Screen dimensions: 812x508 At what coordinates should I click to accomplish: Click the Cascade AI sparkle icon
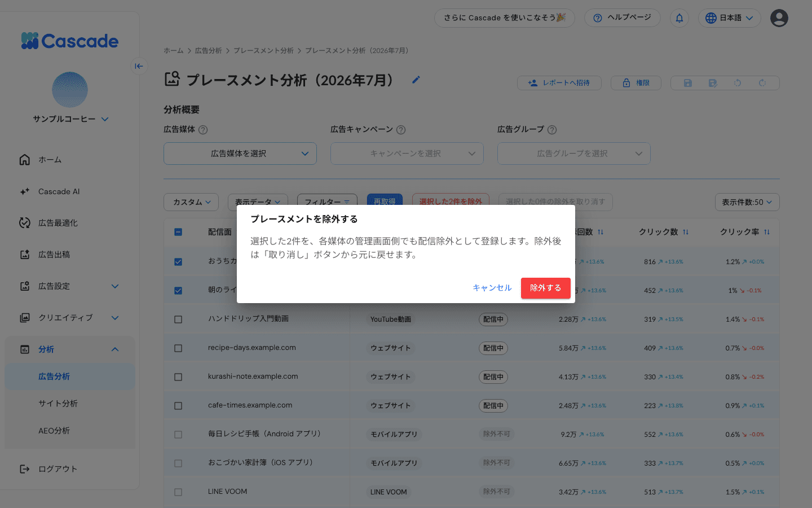pos(25,191)
